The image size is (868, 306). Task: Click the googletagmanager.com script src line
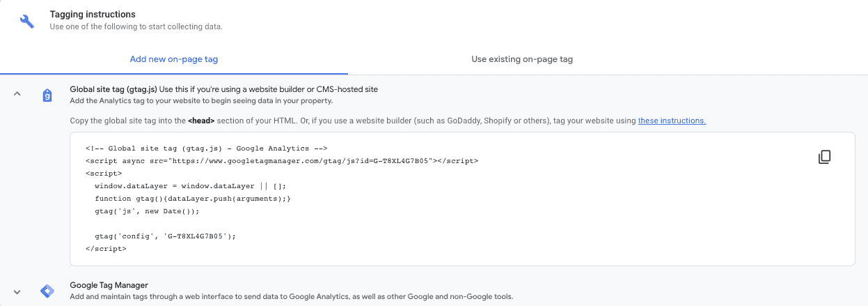pos(282,161)
